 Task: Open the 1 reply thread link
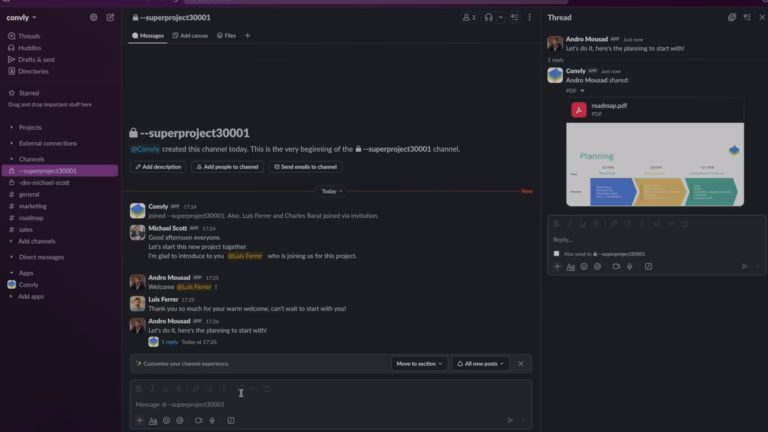click(x=169, y=342)
